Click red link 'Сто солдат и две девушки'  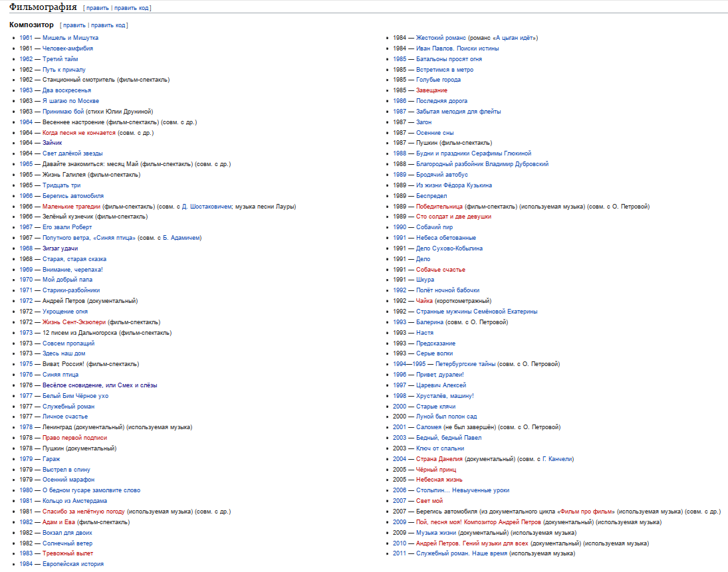coord(453,217)
